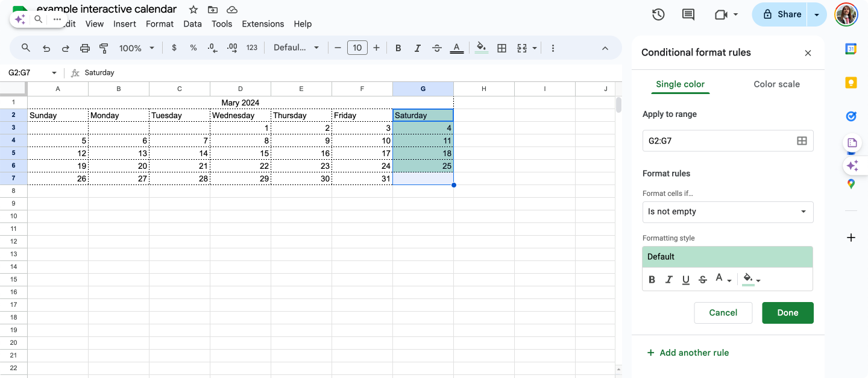Click the video meeting camera icon
The image size is (868, 378).
(721, 14)
